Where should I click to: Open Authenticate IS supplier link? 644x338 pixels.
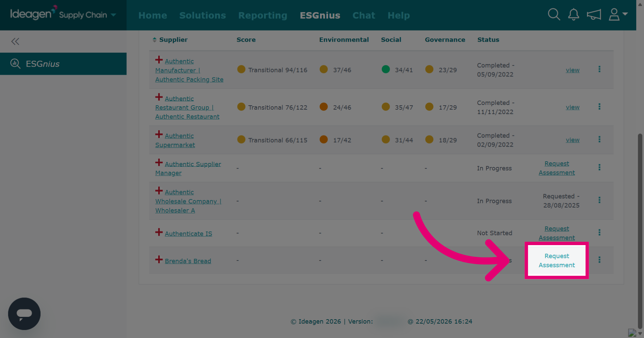coord(189,234)
